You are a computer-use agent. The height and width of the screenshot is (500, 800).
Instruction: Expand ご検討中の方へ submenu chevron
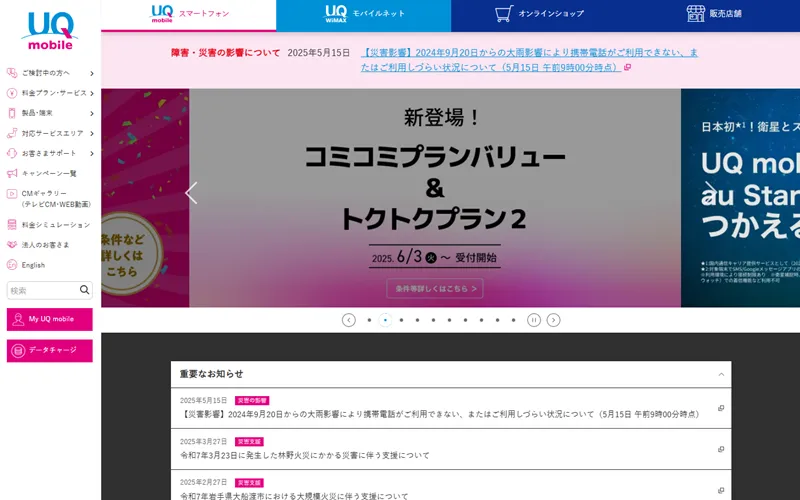(x=92, y=73)
